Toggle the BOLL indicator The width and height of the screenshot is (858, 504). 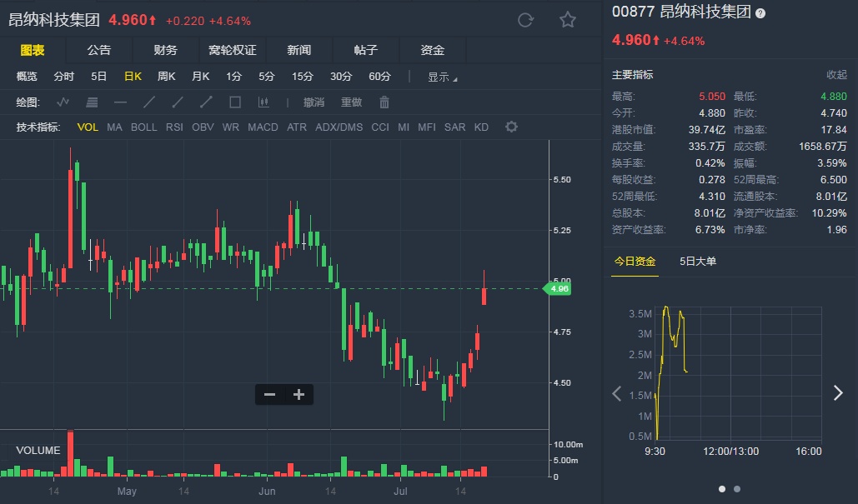(x=143, y=127)
